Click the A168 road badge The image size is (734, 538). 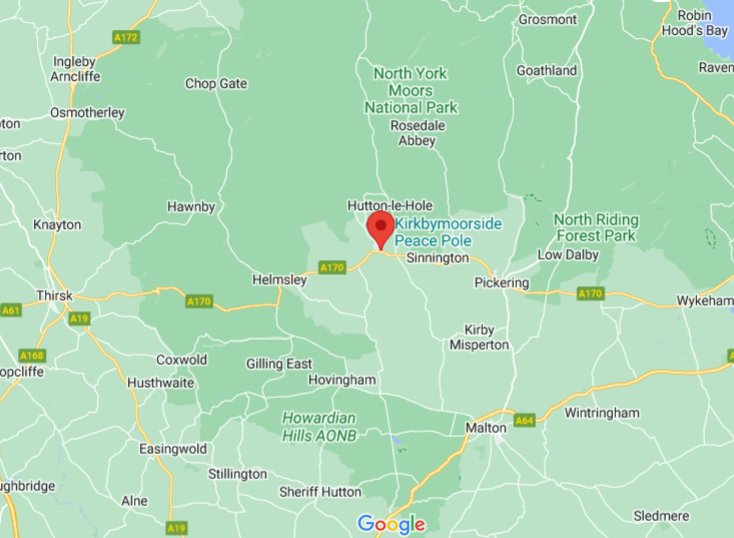pos(32,355)
